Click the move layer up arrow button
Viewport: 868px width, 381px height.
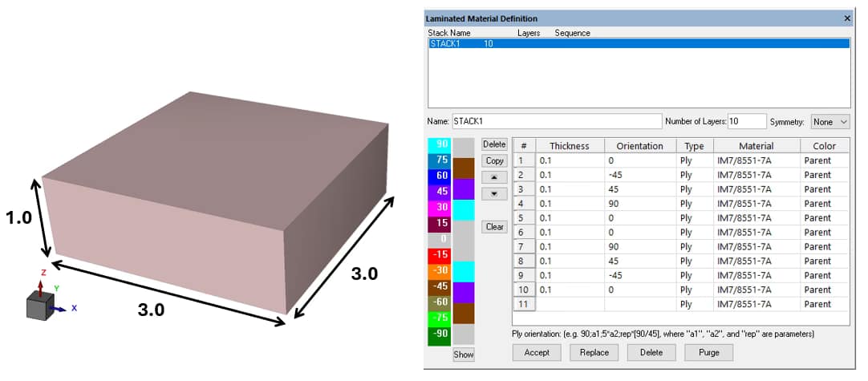(494, 177)
